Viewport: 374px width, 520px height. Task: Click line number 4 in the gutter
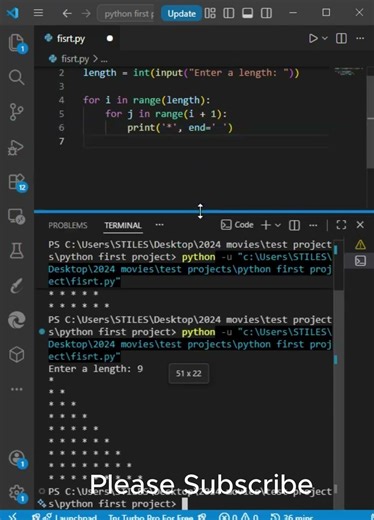coord(61,100)
